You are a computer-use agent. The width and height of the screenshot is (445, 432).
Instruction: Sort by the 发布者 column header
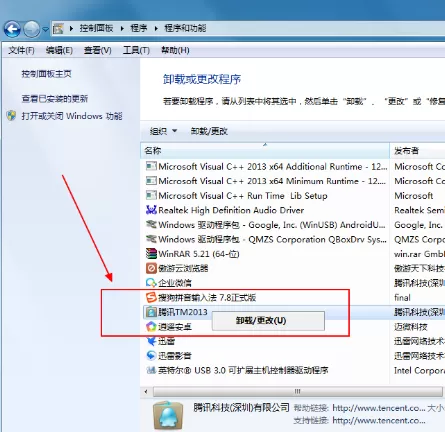tap(417, 151)
